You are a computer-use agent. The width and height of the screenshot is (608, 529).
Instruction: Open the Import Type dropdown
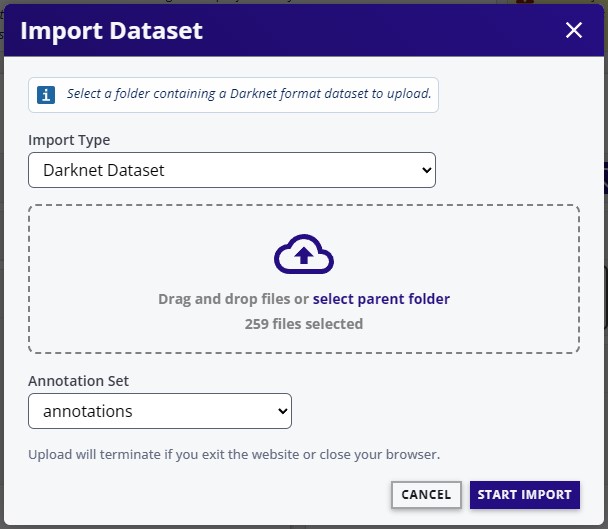pos(232,170)
